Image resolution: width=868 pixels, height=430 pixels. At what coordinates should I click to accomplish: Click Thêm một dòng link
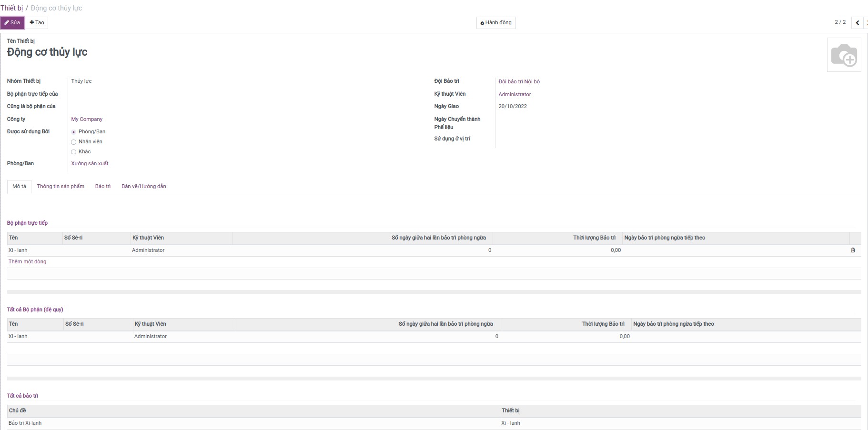tap(27, 261)
